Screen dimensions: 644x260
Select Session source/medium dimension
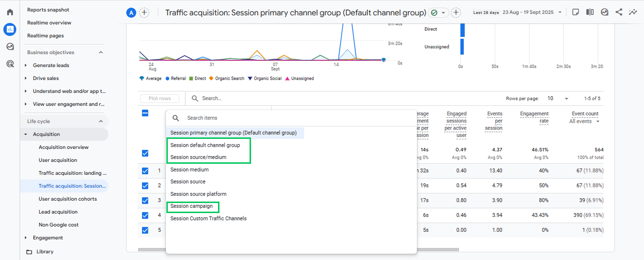(198, 157)
